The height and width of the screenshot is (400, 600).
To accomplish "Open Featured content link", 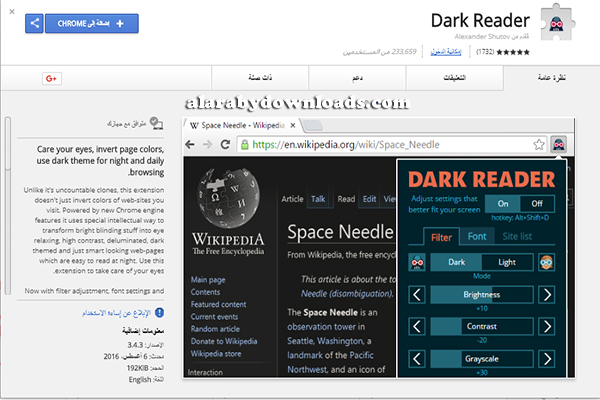I will (x=218, y=304).
